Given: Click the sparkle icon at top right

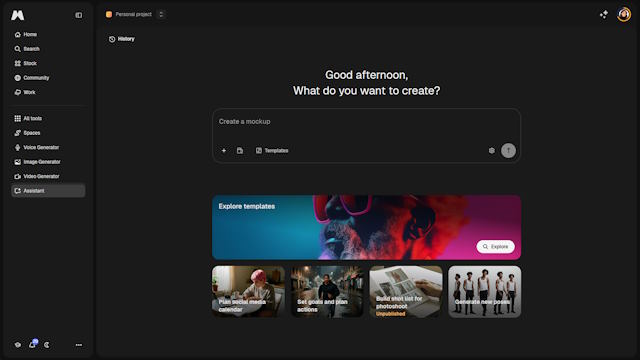Looking at the screenshot, I should 604,15.
